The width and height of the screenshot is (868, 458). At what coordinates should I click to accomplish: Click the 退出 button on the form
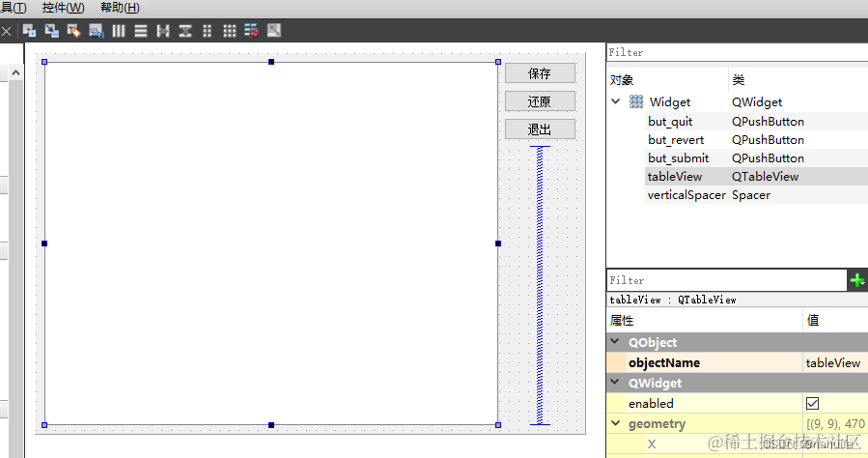pos(540,129)
